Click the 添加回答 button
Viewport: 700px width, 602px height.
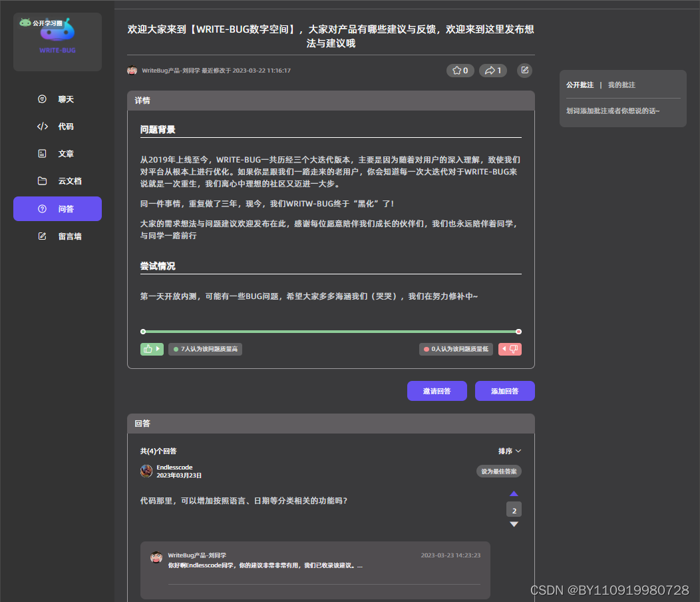[x=505, y=391]
